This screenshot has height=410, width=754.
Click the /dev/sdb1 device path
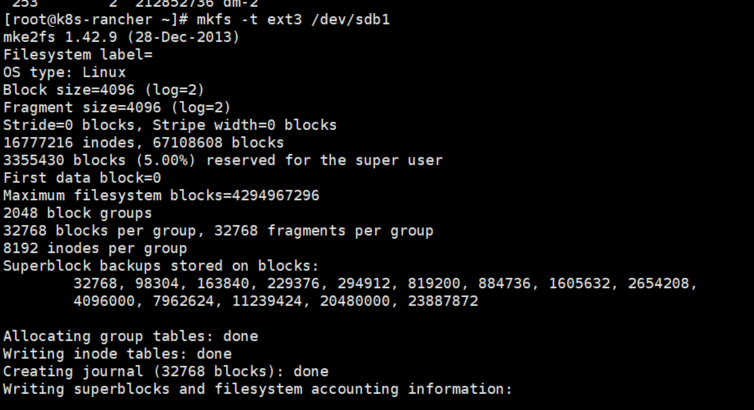tap(351, 20)
